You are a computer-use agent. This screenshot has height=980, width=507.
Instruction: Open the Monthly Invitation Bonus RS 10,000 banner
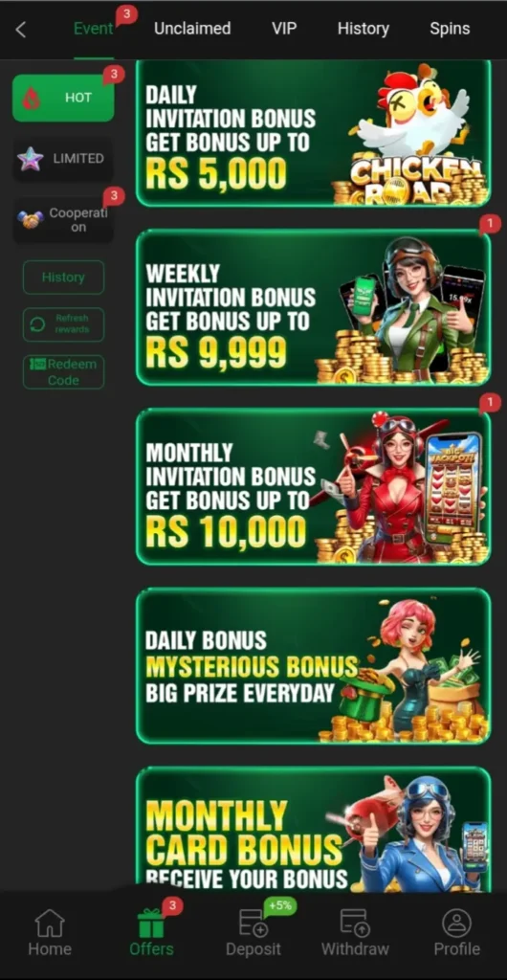coord(314,486)
